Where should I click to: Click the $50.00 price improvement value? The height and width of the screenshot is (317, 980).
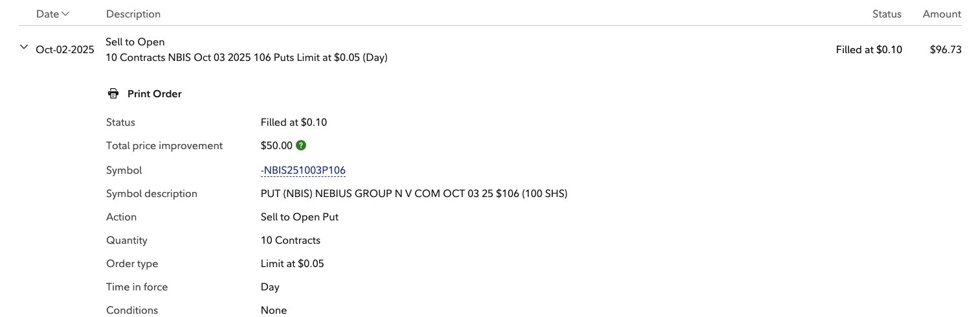coord(276,145)
